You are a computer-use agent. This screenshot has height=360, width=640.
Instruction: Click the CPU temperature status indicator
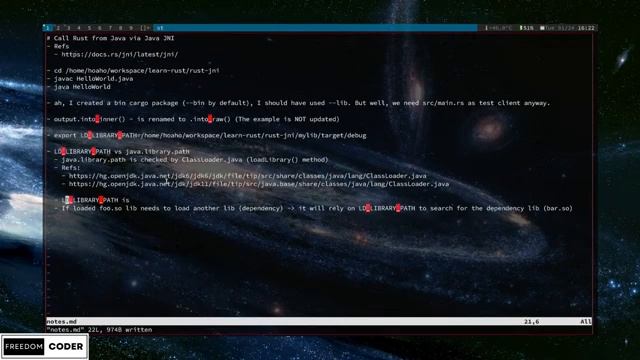tap(498, 28)
